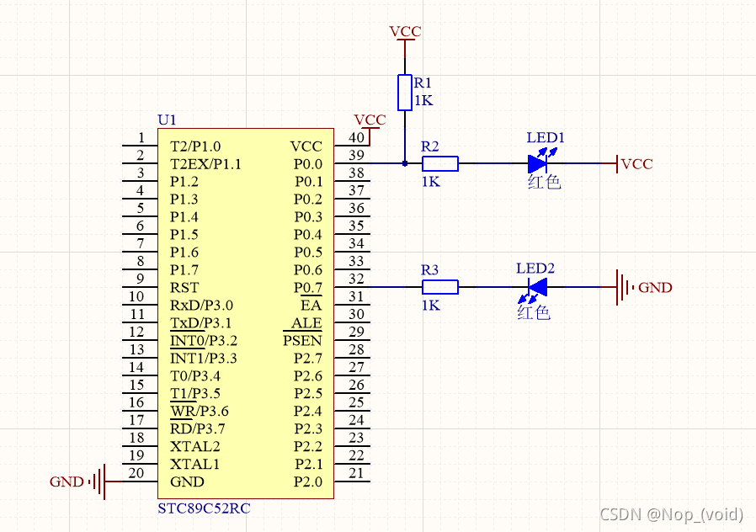756x532 pixels.
Task: Click pin label EA
Action: [x=311, y=306]
